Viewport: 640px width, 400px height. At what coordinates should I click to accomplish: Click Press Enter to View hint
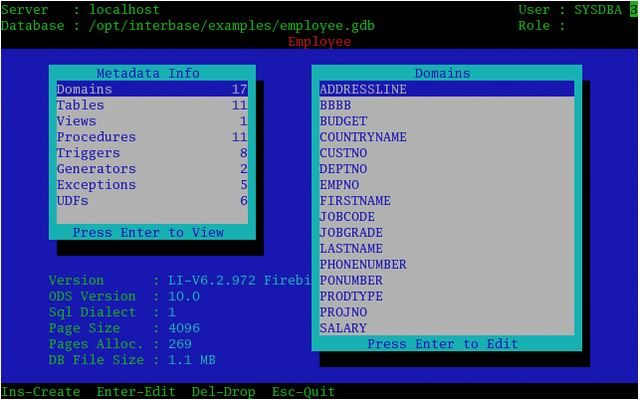[148, 233]
